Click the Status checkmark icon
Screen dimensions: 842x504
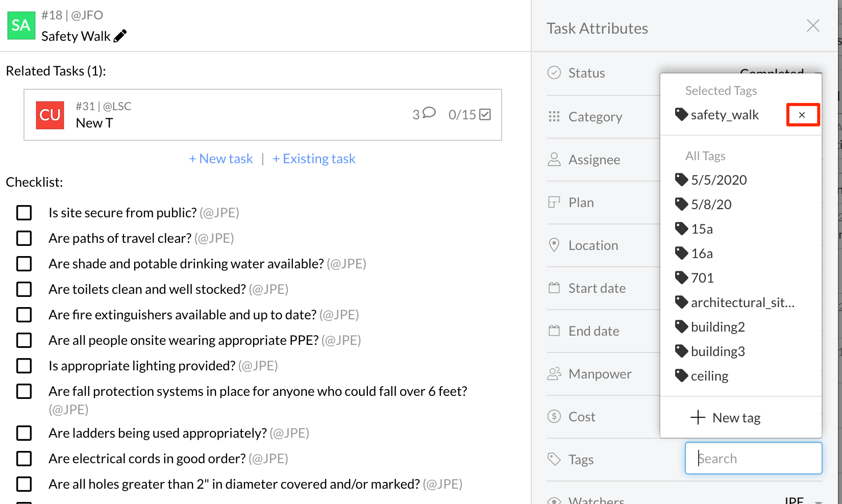point(554,73)
